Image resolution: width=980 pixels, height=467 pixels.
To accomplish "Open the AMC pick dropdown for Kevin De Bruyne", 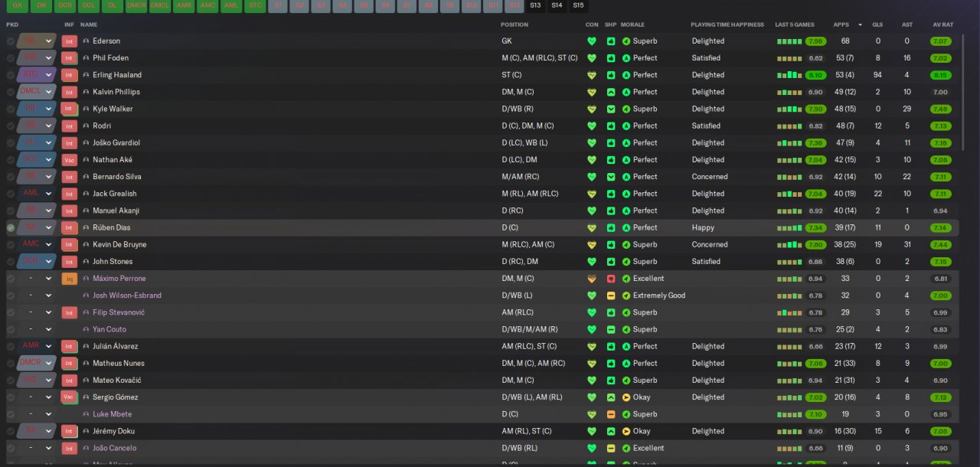I will pos(38,245).
